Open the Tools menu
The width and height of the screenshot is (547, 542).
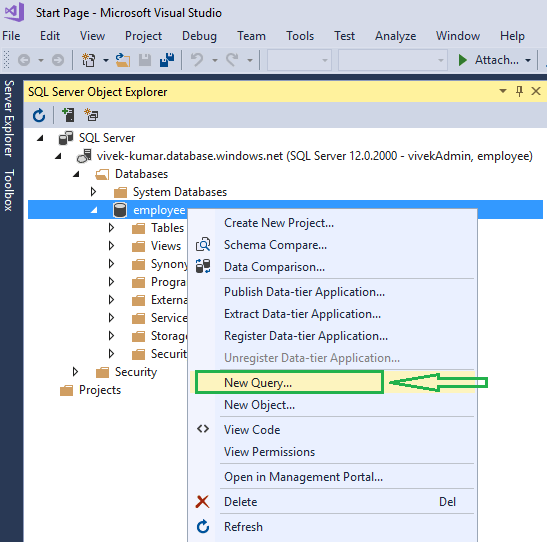(300, 36)
